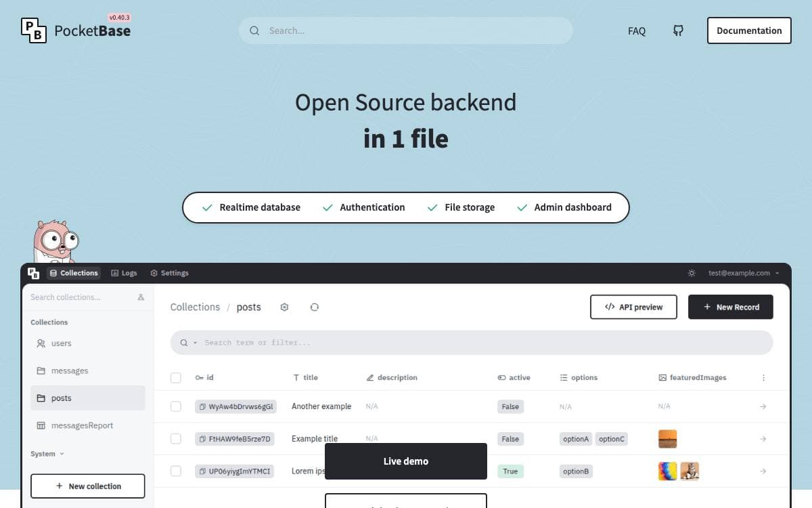Select the users collection

pos(88,343)
